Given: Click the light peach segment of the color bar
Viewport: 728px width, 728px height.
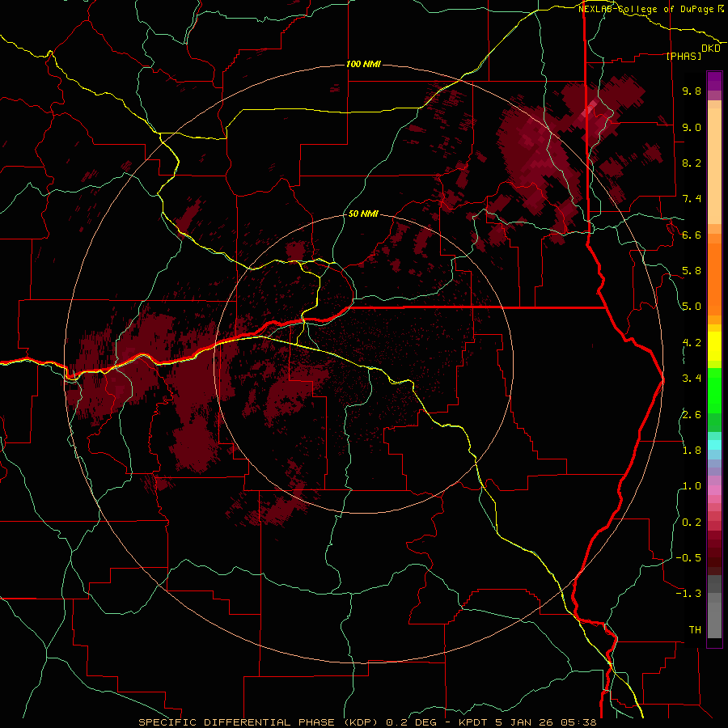Looking at the screenshot, I should point(714,166).
